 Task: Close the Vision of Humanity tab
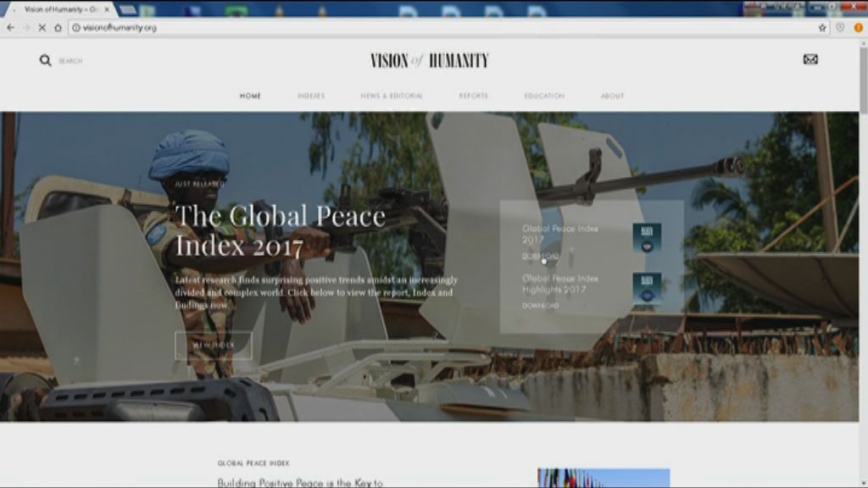107,9
